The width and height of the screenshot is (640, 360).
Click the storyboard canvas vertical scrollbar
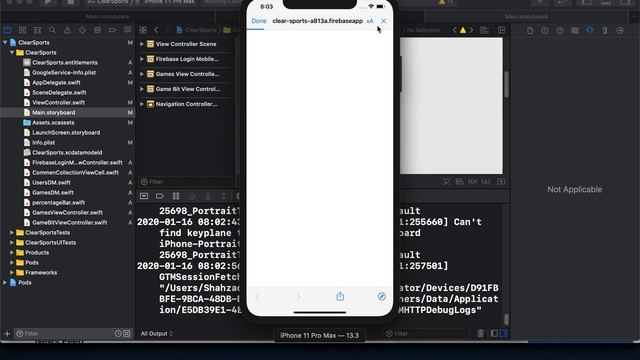(x=507, y=84)
